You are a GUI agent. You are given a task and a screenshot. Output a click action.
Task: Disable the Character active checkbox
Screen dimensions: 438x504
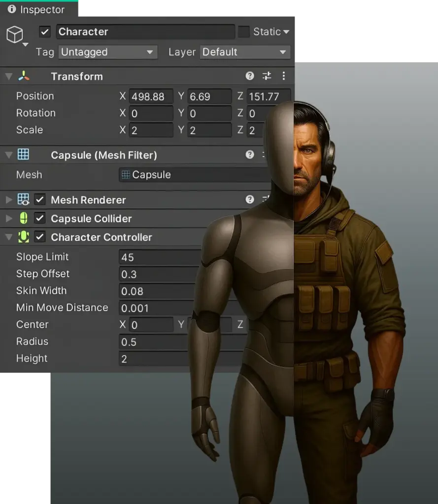45,32
